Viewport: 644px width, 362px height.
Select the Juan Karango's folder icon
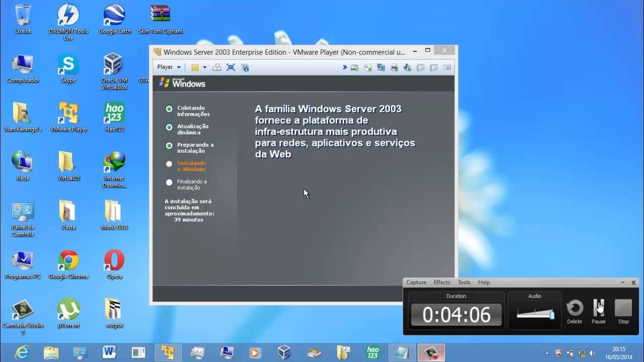23,118
